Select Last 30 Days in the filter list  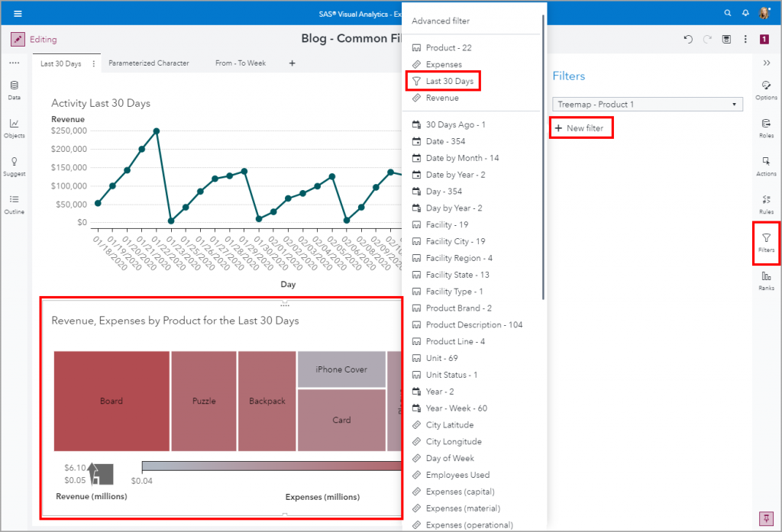441,81
